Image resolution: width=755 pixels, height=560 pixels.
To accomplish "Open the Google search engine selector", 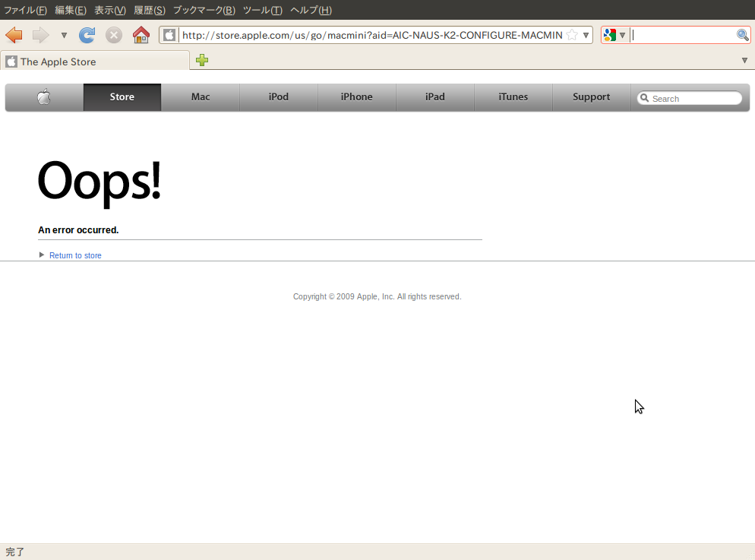I will 614,35.
